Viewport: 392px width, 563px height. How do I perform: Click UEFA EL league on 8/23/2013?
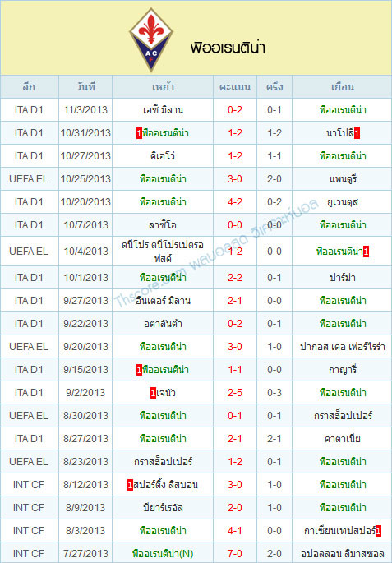tap(29, 461)
